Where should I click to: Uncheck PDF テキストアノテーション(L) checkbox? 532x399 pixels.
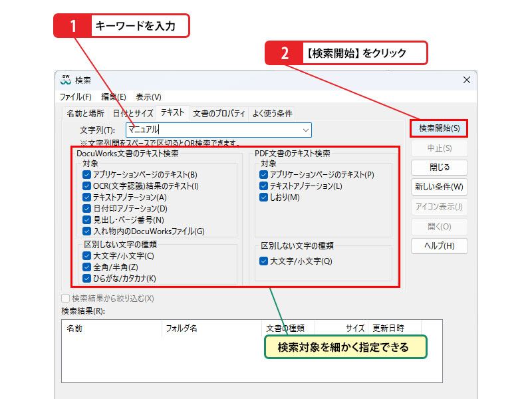263,186
